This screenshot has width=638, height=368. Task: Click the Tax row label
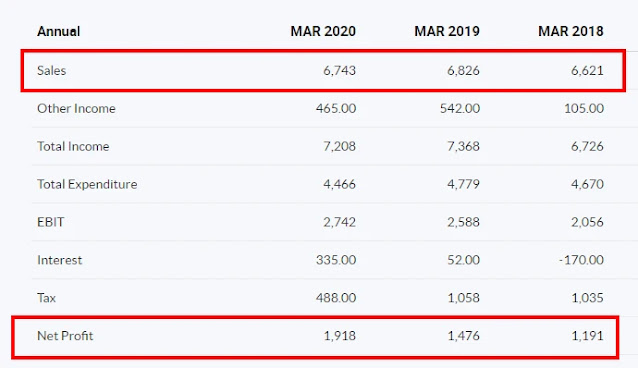(46, 298)
